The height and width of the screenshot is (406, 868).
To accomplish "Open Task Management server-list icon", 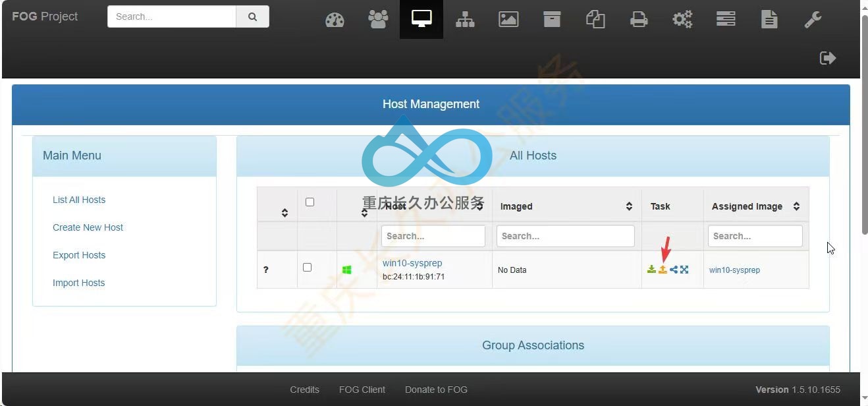I will click(x=726, y=19).
